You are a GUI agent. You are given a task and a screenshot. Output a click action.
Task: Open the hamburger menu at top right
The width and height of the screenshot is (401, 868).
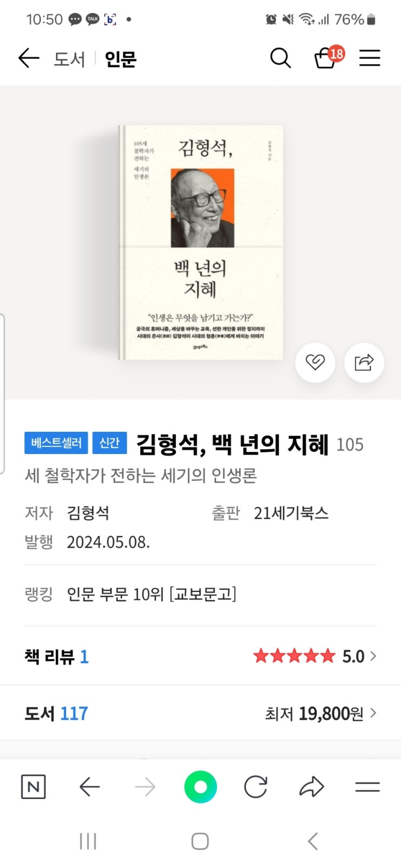coord(370,58)
